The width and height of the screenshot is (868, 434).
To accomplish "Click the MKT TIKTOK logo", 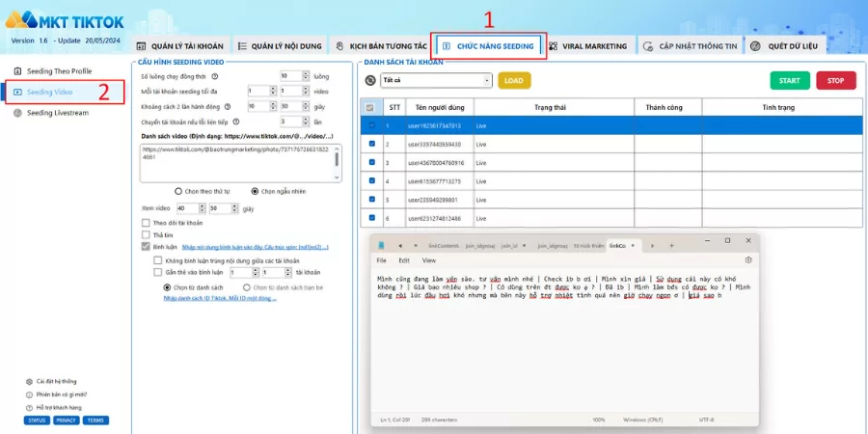I will click(x=65, y=21).
